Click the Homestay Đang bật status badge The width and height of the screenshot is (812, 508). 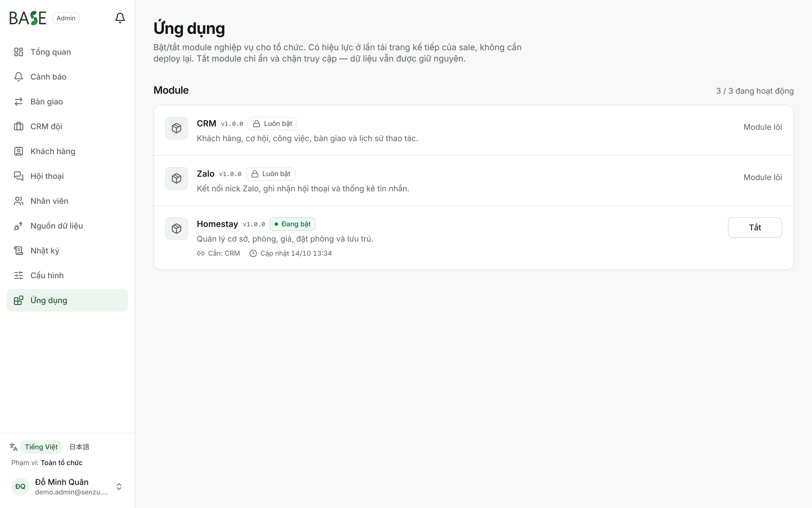click(292, 224)
